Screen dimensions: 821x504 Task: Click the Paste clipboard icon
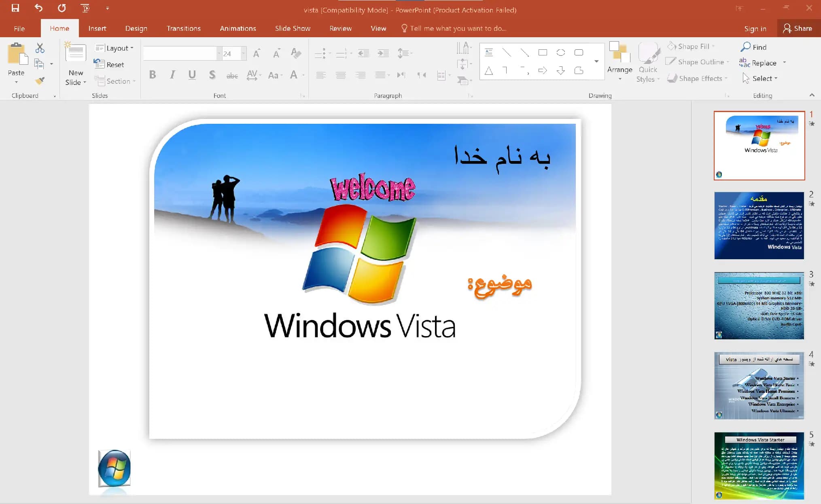click(x=17, y=54)
